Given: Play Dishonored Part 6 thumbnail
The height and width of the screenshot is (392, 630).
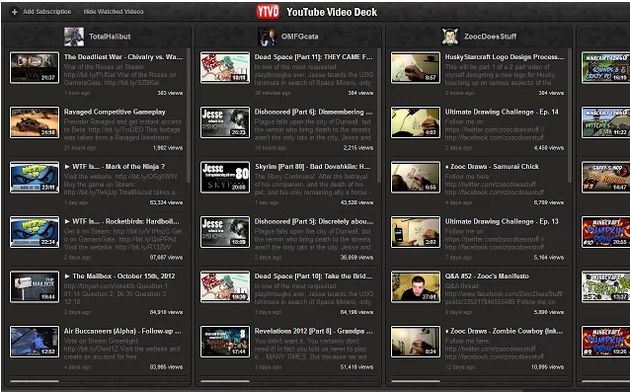Looking at the screenshot, I should tap(225, 122).
